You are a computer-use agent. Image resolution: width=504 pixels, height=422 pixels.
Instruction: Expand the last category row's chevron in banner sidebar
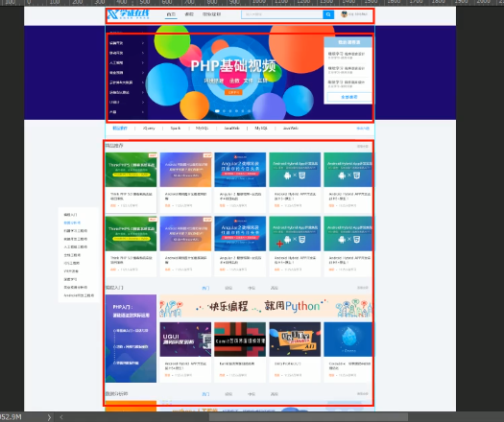[143, 112]
